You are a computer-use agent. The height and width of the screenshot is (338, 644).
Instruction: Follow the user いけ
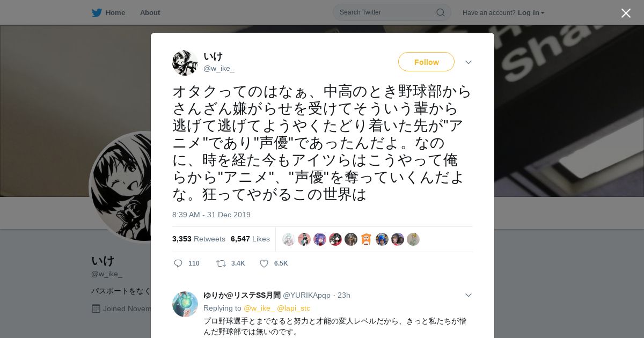pos(426,62)
